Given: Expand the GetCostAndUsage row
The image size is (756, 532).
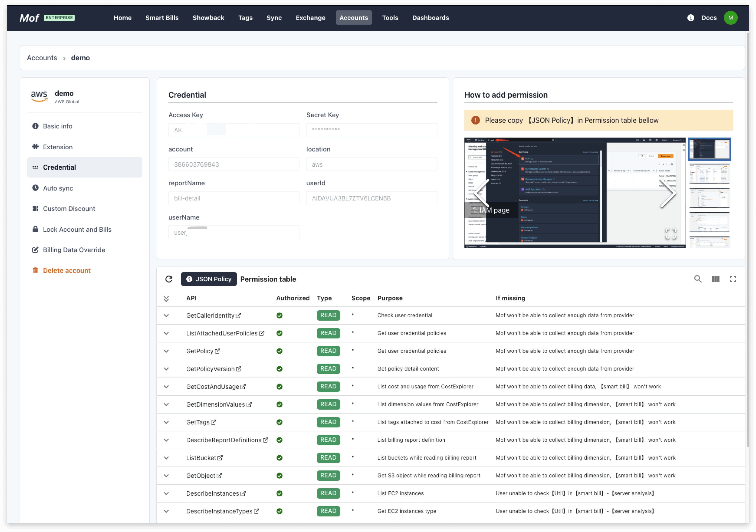Looking at the screenshot, I should point(166,387).
